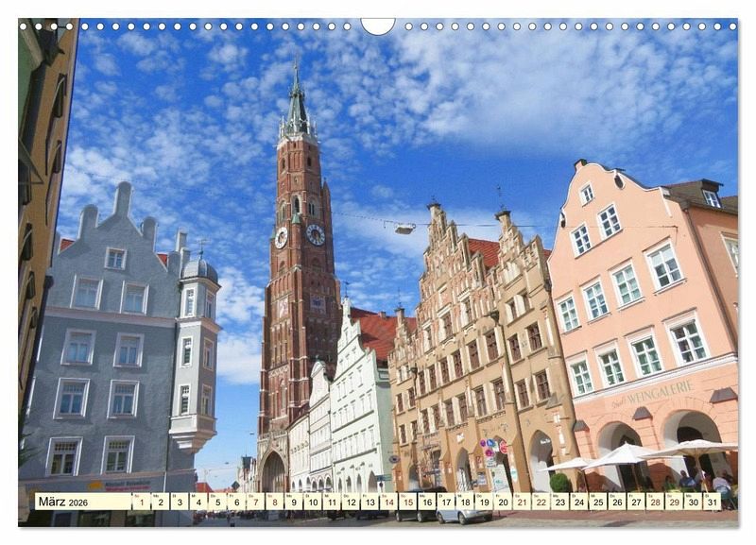The height and width of the screenshot is (545, 756).
Task: Pick day 26 on the calendar strip
Action: pyautogui.click(x=616, y=502)
